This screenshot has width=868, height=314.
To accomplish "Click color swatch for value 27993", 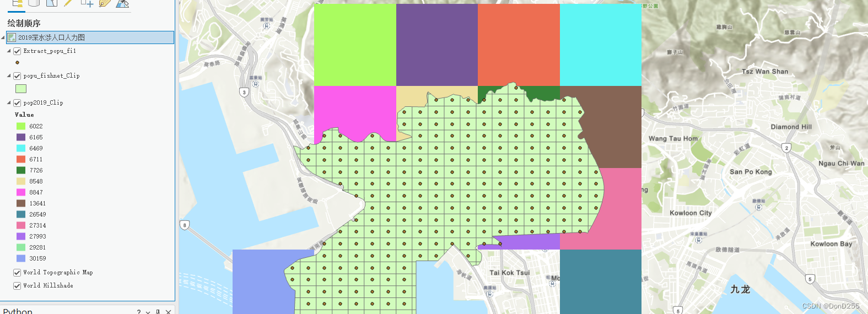I will 21,236.
